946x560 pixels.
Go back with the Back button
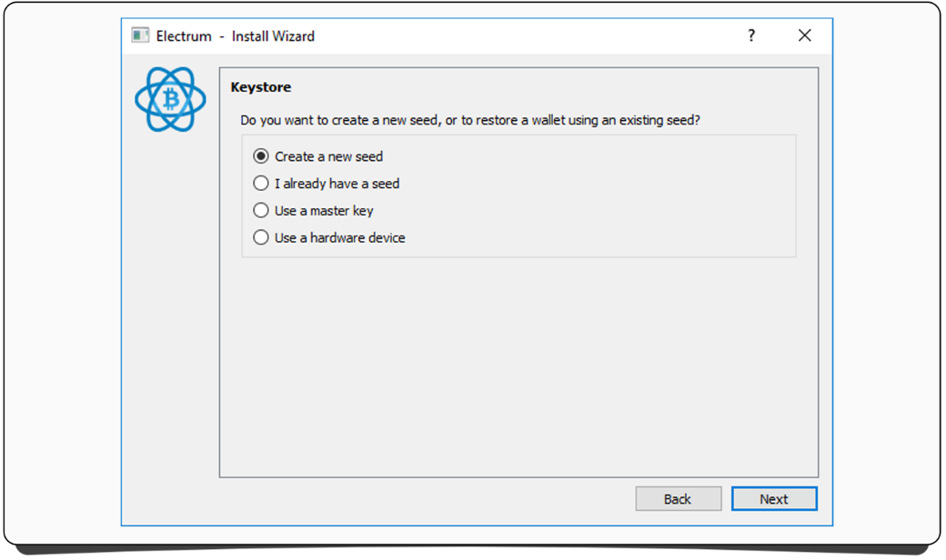[x=678, y=499]
